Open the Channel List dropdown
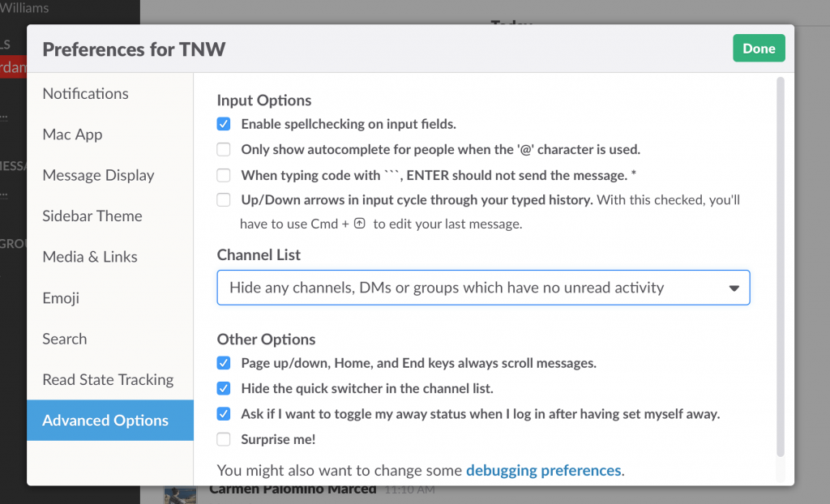Viewport: 830px width, 504px height. tap(483, 288)
